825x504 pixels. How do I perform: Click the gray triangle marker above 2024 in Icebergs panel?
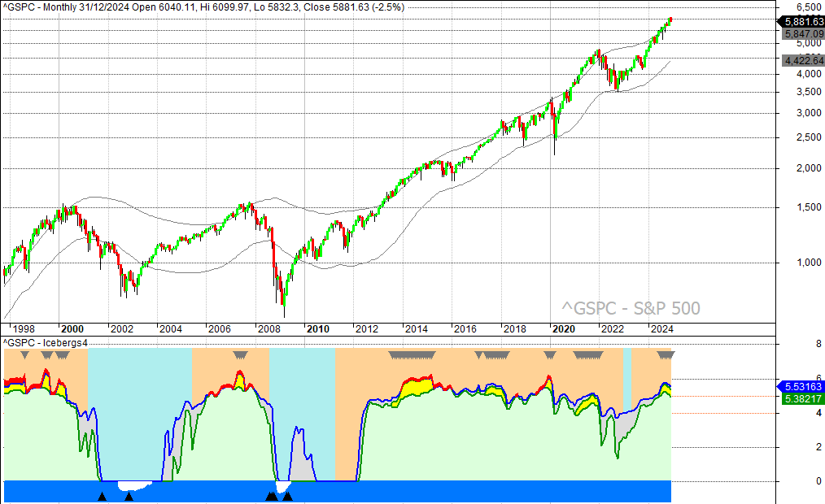tap(666, 354)
